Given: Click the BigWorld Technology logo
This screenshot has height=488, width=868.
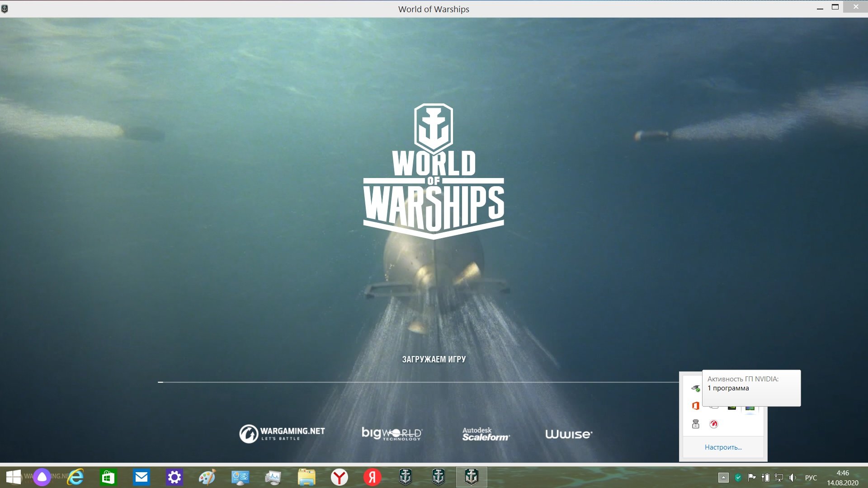Looking at the screenshot, I should click(392, 434).
